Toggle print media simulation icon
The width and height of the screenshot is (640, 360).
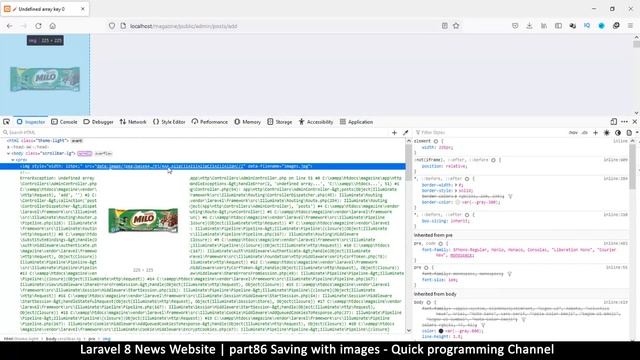click(629, 133)
